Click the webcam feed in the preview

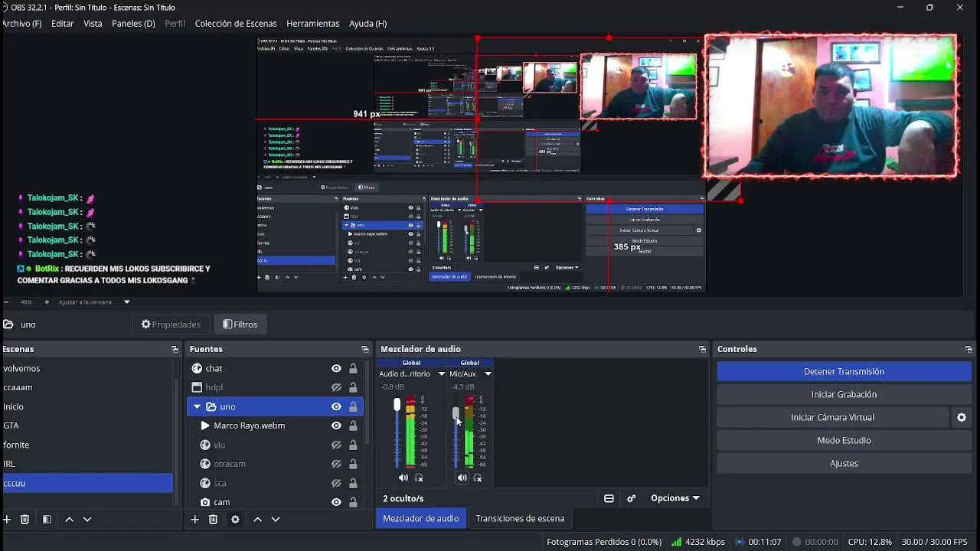tap(831, 106)
